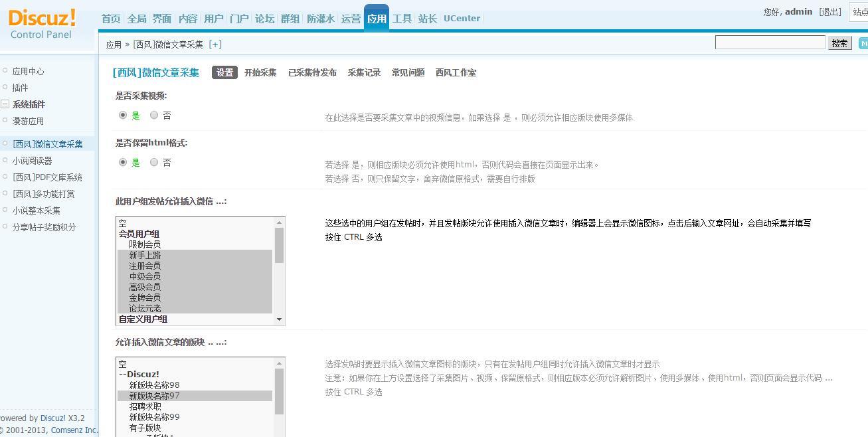Open the 全局 top menu

tap(137, 19)
